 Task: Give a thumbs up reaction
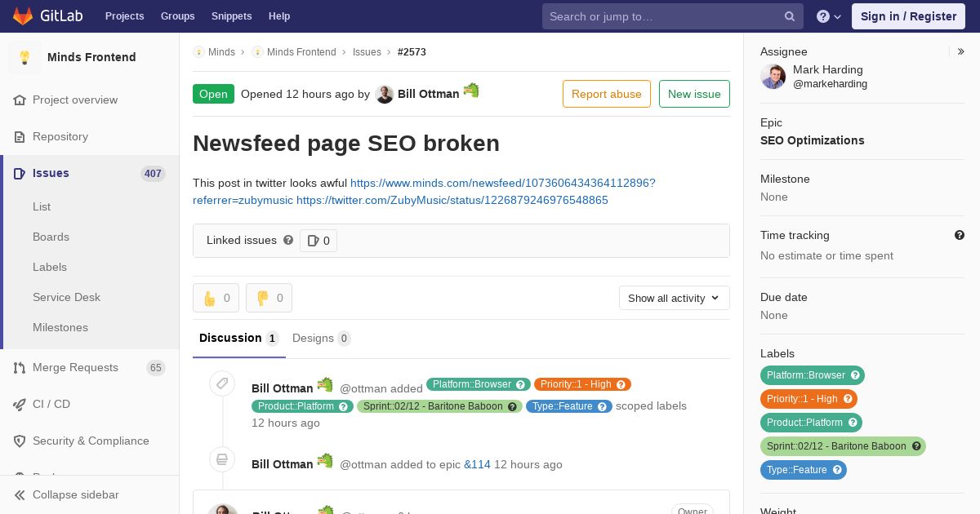click(216, 298)
